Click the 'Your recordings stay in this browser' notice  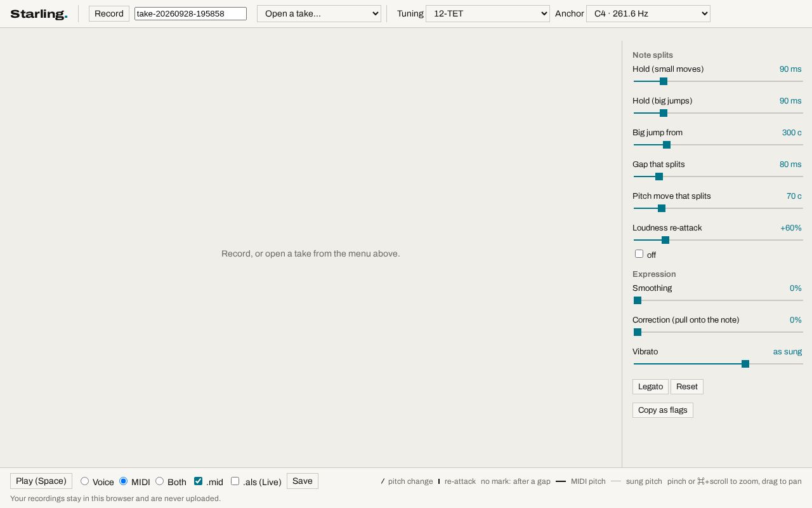coord(115,498)
